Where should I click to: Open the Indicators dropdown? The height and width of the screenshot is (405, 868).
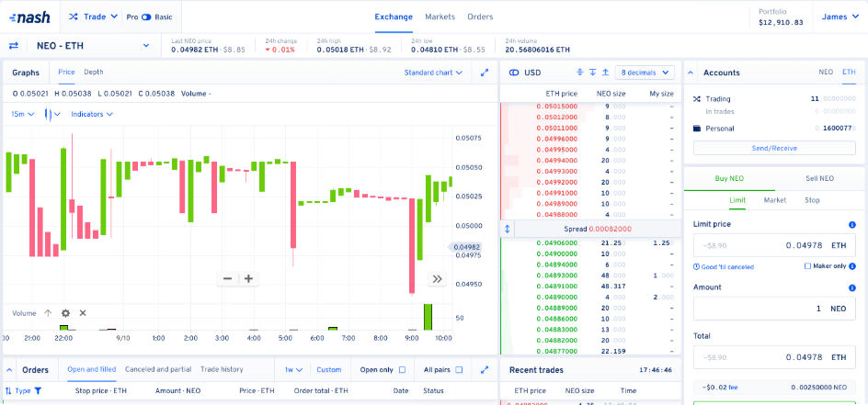[92, 115]
